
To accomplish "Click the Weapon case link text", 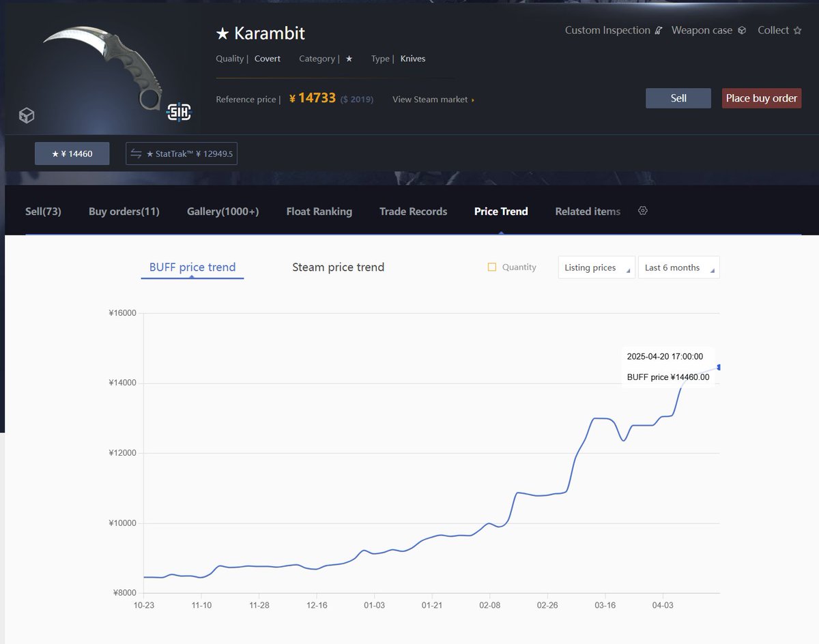I will pyautogui.click(x=702, y=30).
